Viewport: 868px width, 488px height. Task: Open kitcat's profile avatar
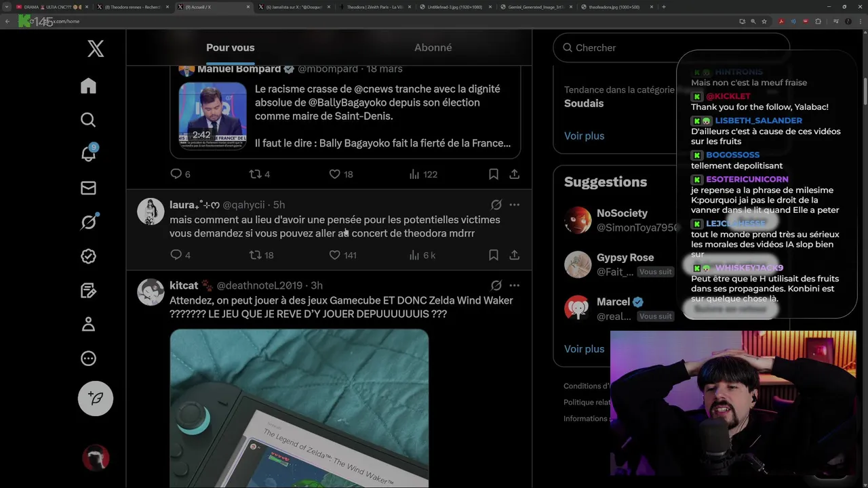pos(151,292)
